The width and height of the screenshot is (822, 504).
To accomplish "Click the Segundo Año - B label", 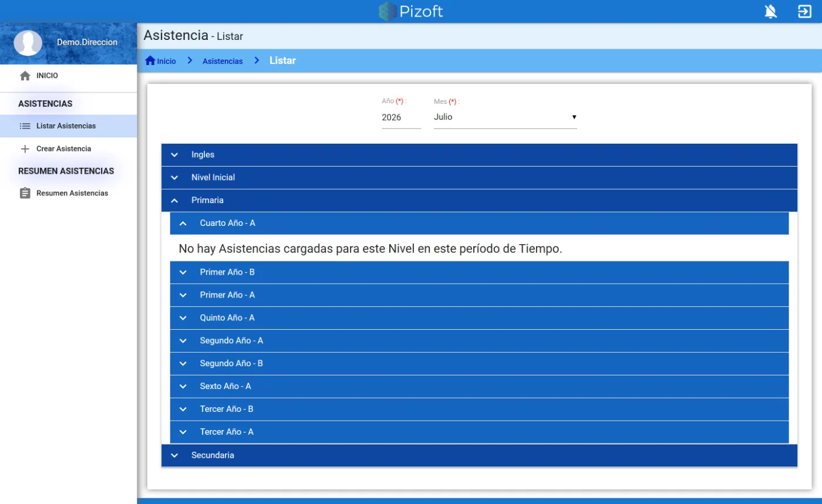I will coord(231,364).
